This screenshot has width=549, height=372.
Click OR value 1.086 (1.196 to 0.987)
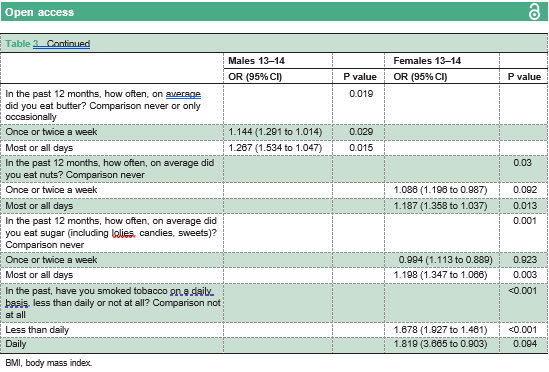tap(440, 190)
